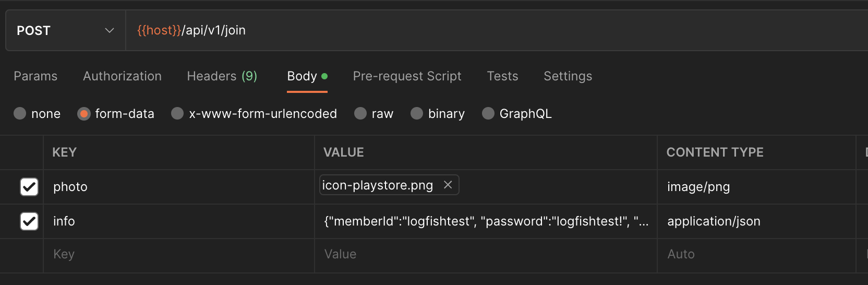Click the request URL field
868x285 pixels.
pos(469,30)
